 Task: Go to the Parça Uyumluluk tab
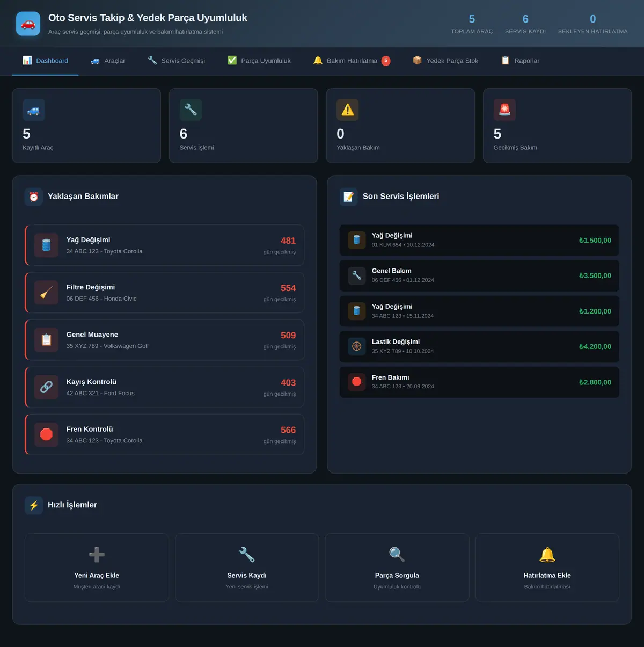coord(259,61)
